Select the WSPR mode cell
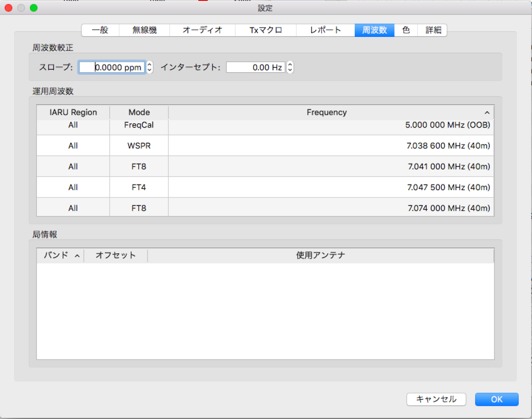This screenshot has width=532, height=419. [x=139, y=146]
